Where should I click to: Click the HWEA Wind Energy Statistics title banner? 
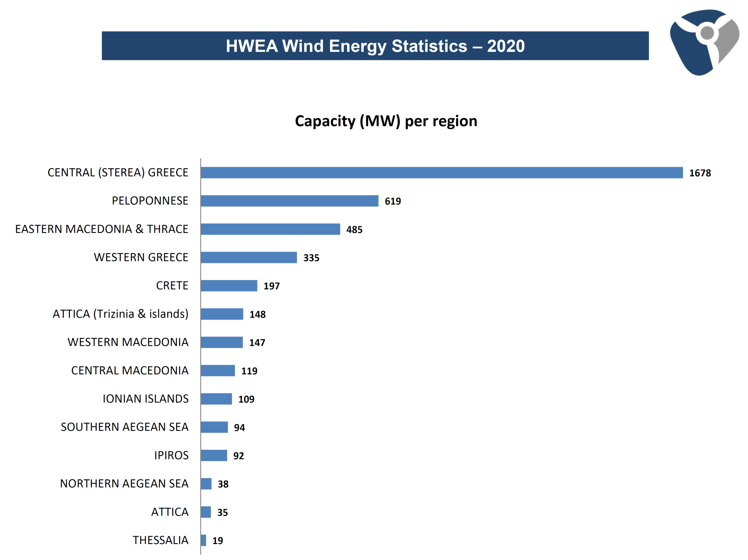pyautogui.click(x=375, y=46)
